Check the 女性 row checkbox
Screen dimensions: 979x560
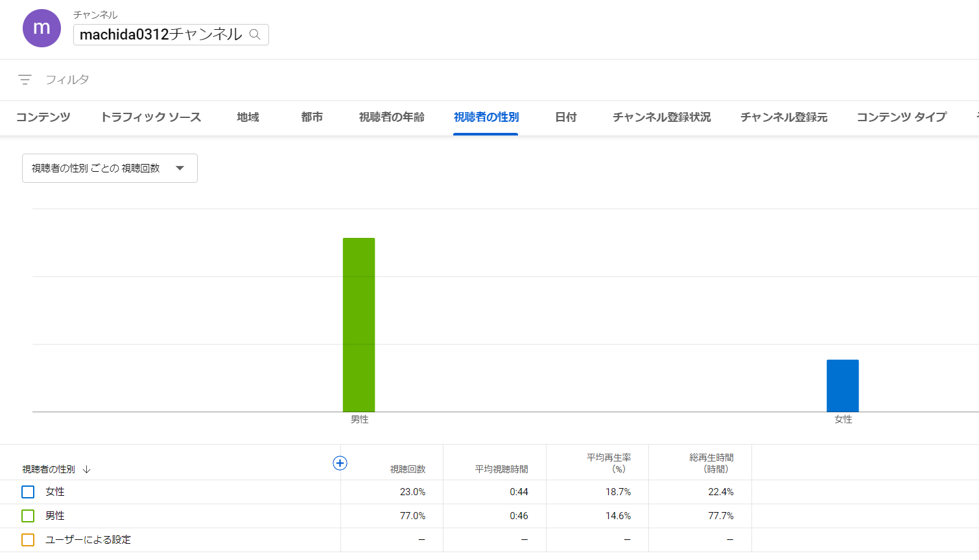(27, 491)
